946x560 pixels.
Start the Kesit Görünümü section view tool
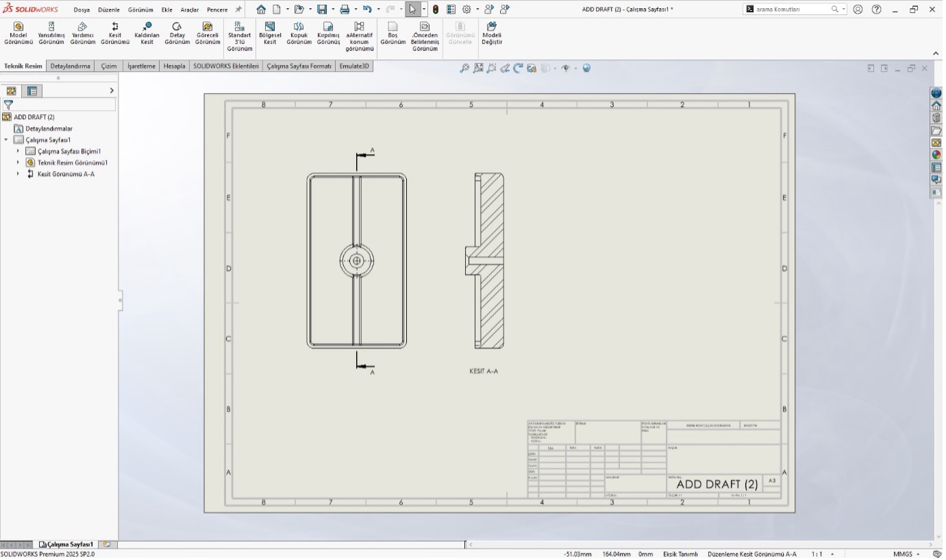pyautogui.click(x=115, y=33)
